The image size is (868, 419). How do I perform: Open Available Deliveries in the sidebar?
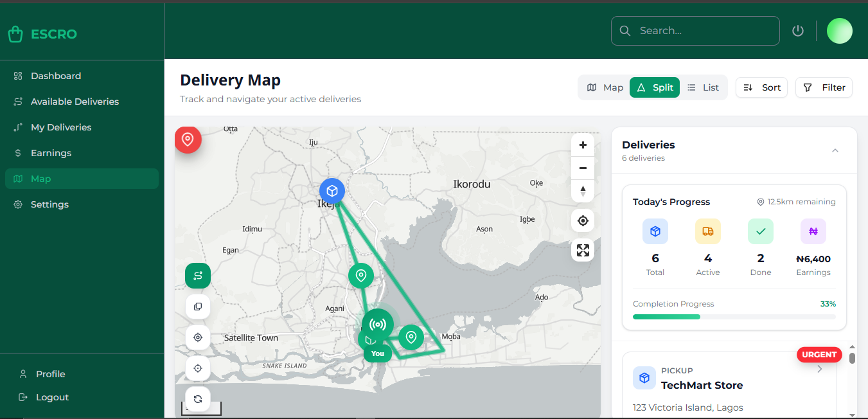pos(75,102)
